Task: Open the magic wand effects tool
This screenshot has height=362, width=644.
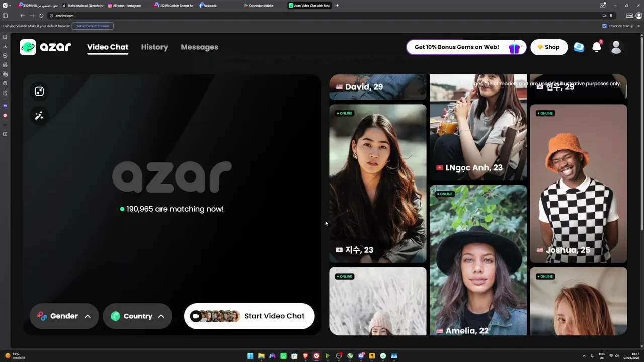Action: 39,116
